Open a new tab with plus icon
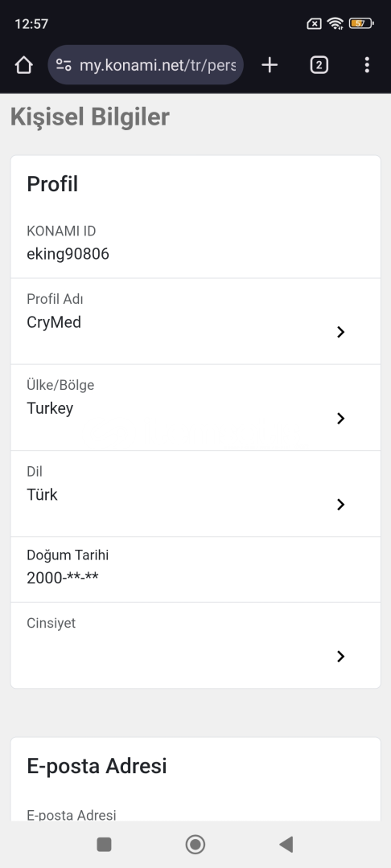The image size is (391, 868). click(x=270, y=65)
